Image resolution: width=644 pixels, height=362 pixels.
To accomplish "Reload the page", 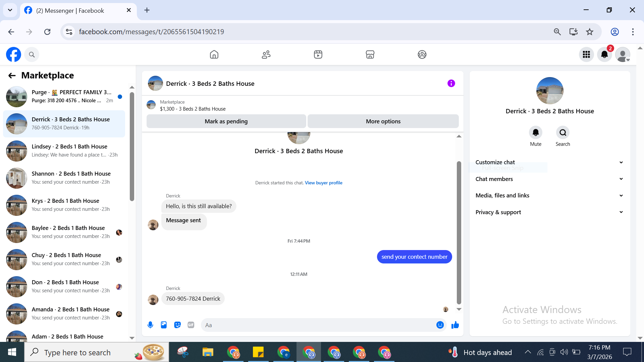I will [x=47, y=32].
